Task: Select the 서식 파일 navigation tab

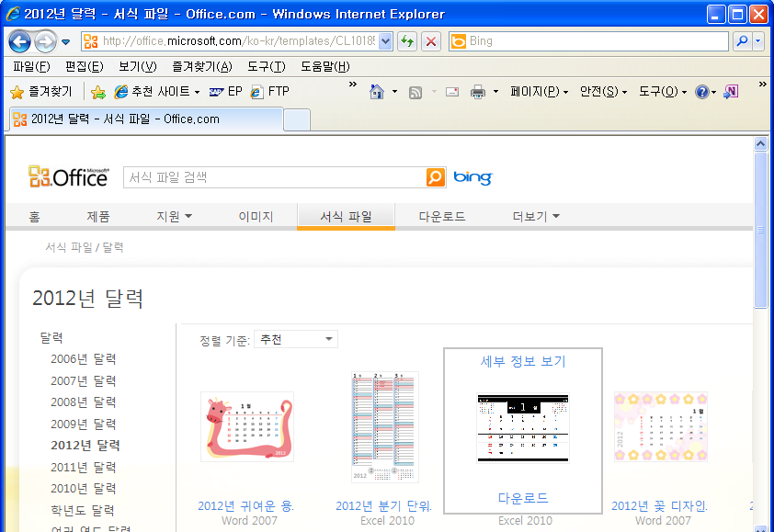Action: tap(346, 217)
